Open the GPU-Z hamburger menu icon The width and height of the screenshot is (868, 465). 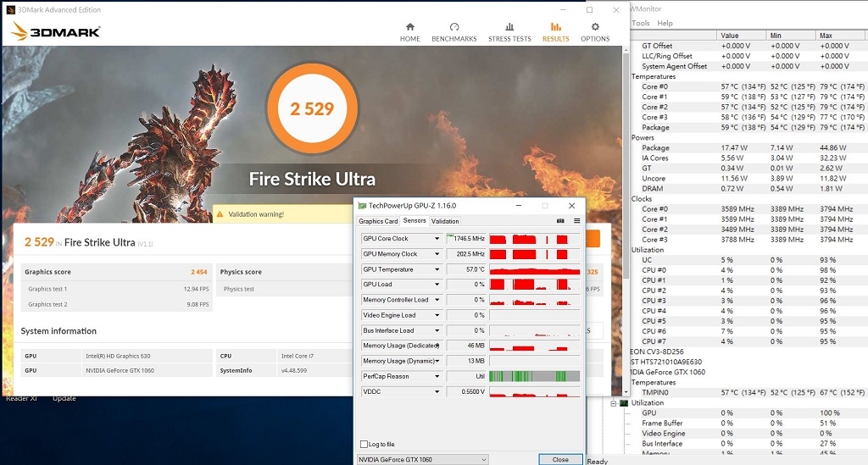[x=576, y=220]
